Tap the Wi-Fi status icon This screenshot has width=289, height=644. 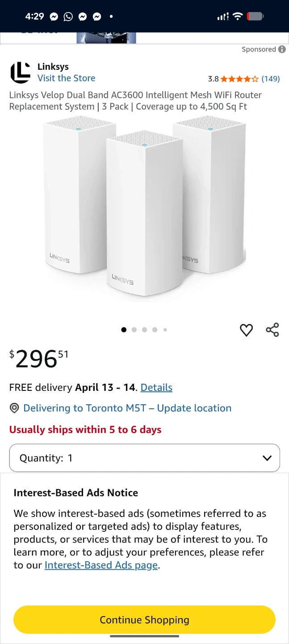238,17
